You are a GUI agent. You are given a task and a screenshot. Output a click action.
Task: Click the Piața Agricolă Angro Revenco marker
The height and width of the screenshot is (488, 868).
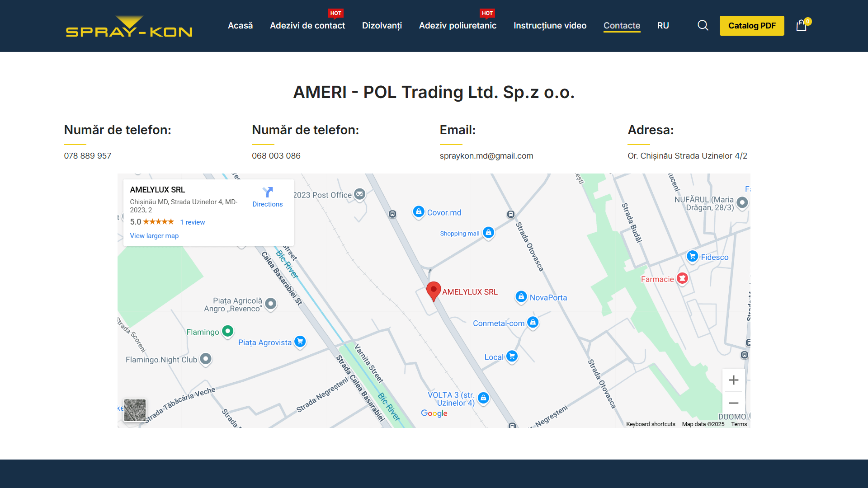(x=271, y=304)
